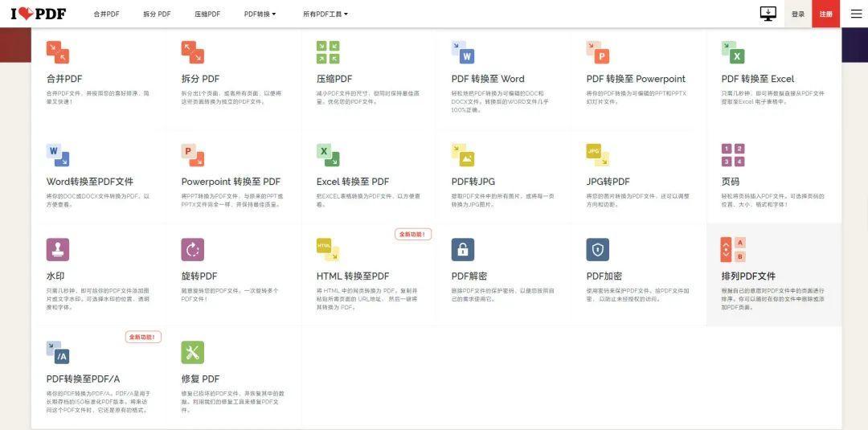Open the PDF解密 title link

coord(469,276)
